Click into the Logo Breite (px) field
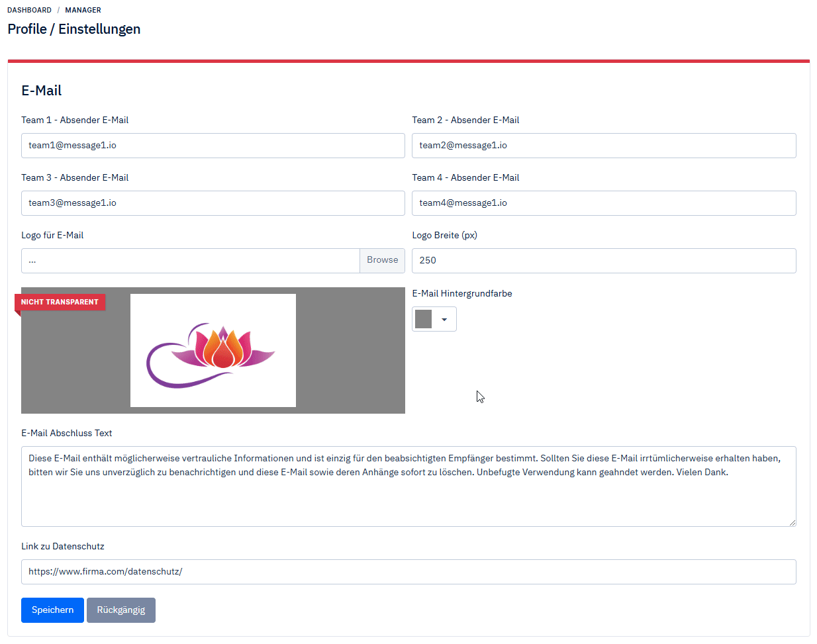 coord(603,261)
